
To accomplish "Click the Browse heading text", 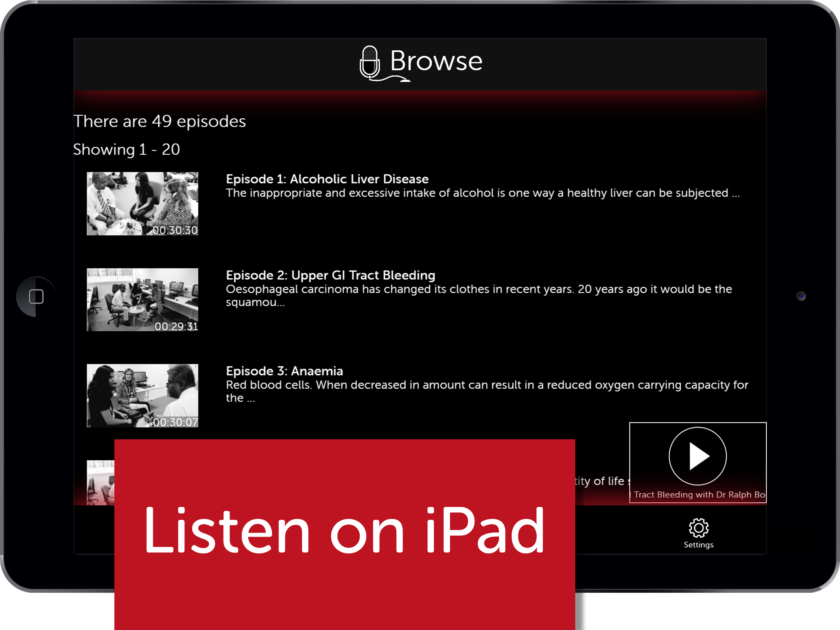I will click(436, 61).
